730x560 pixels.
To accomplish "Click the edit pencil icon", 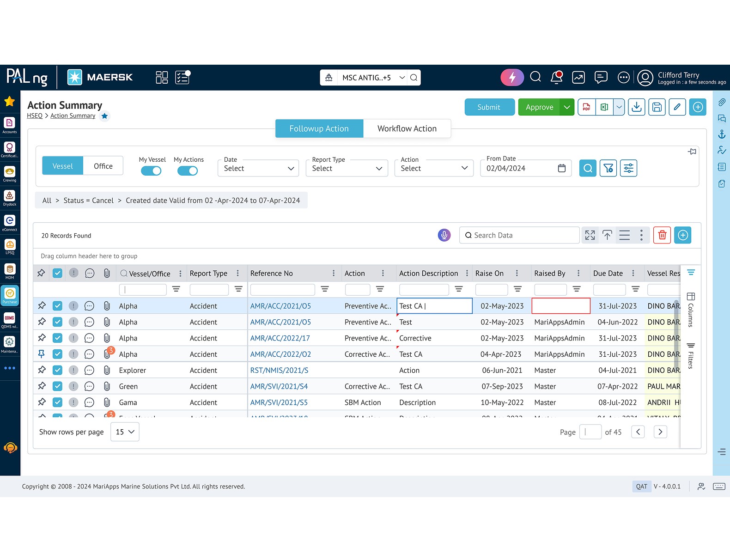I will tap(677, 107).
